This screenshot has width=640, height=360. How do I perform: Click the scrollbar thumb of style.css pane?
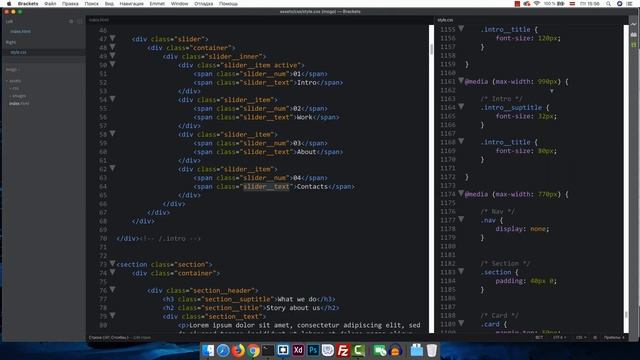(x=626, y=314)
